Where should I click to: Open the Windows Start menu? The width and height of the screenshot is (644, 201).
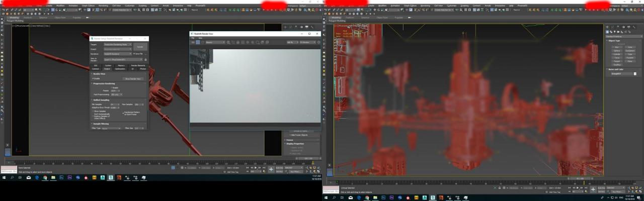[x=4, y=178]
